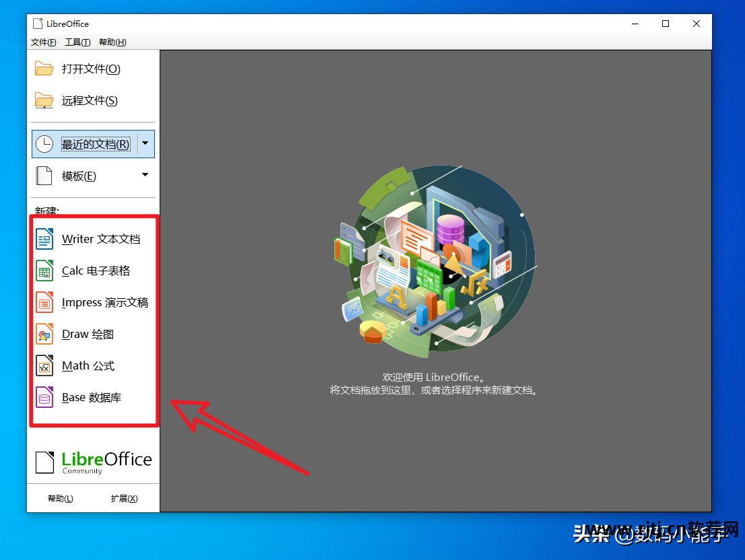
Task: Click the LibreOffice title bar icon
Action: click(38, 24)
